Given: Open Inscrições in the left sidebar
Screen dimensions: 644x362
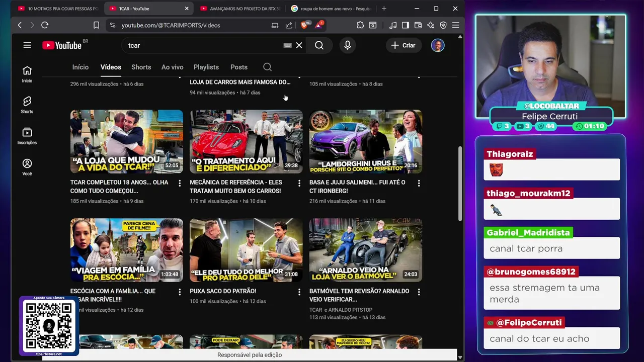Looking at the screenshot, I should coord(27,136).
